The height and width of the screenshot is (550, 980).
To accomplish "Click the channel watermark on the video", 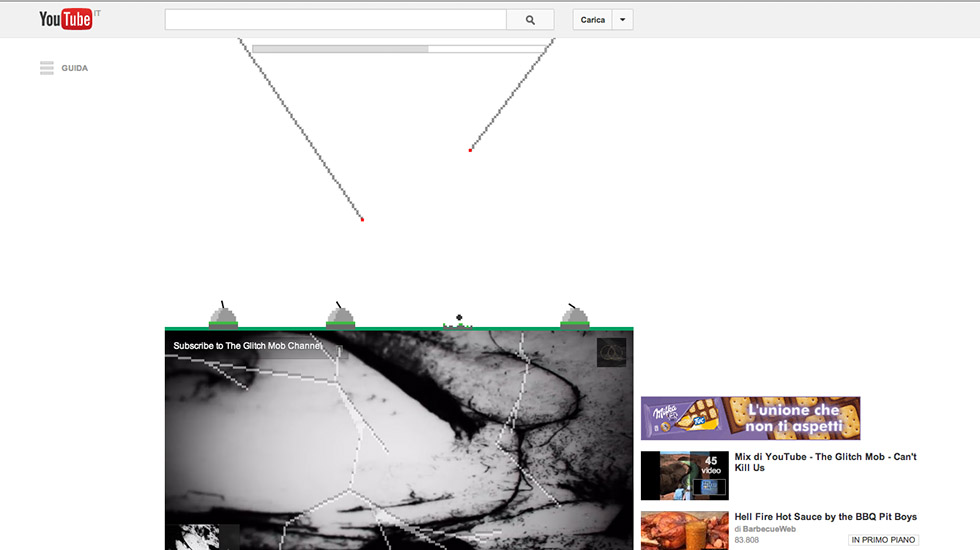I will tap(611, 352).
